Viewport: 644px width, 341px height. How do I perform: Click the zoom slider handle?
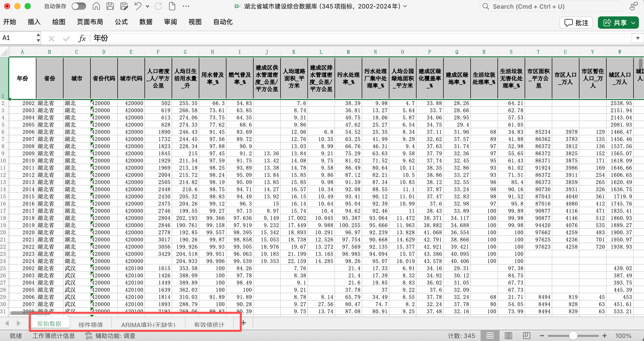coord(573,336)
